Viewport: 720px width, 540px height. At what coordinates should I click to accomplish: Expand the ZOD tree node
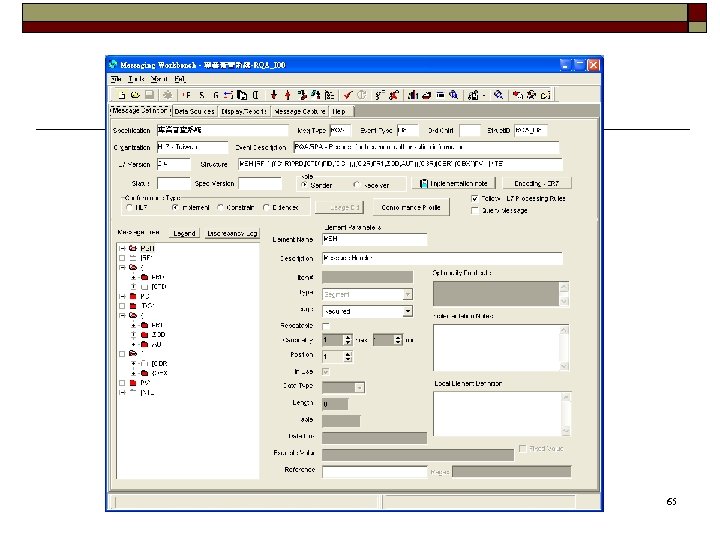coord(134,334)
